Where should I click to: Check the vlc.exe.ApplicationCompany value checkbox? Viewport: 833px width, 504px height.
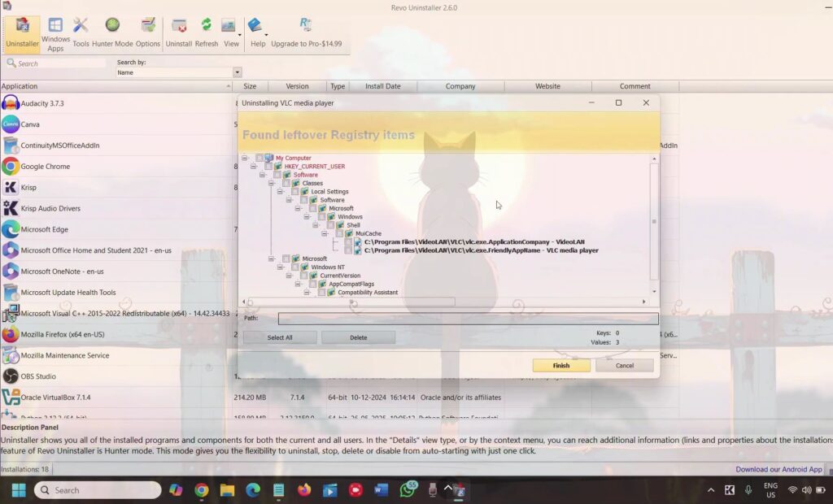348,242
